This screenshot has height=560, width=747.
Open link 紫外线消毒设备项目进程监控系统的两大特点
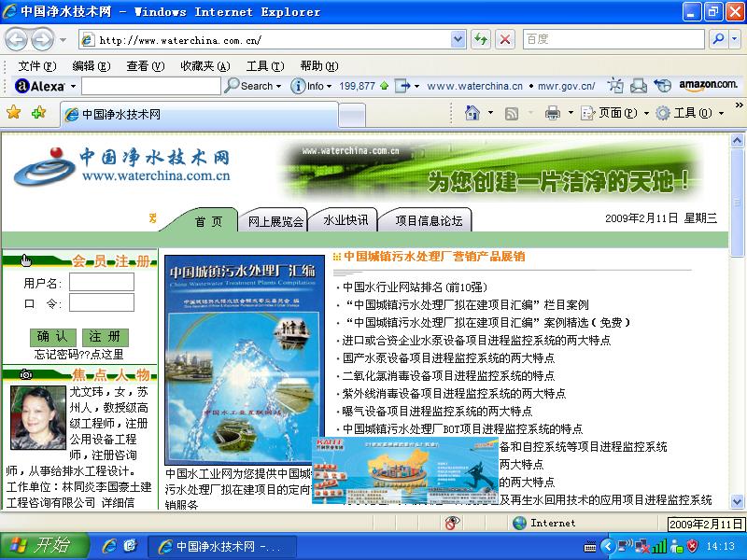coord(454,393)
